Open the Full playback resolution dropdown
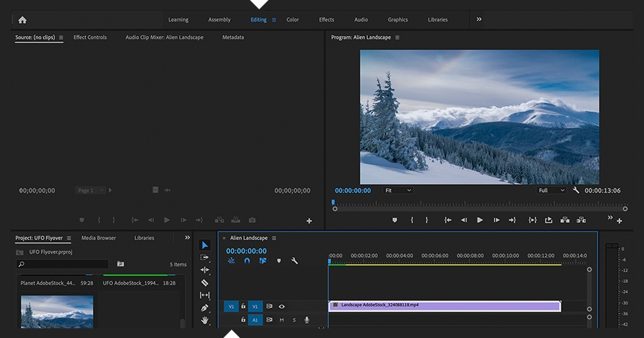Screen dimensions: 644x338 551,190
